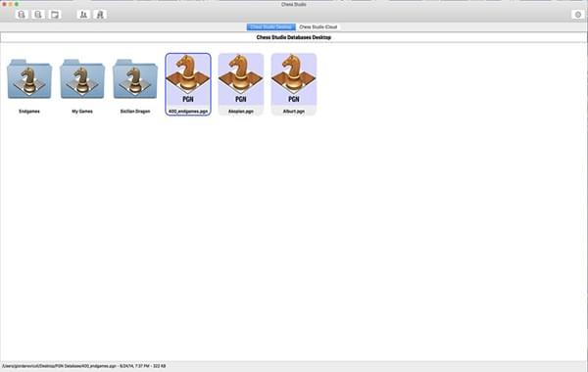This screenshot has width=588, height=372.
Task: Switch to the Chess Studio Desktop tab
Action: click(x=271, y=27)
